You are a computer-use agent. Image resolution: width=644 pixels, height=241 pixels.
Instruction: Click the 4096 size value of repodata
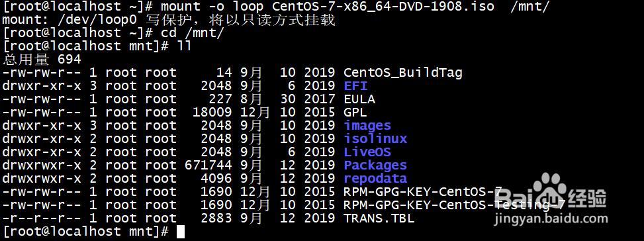pos(216,178)
